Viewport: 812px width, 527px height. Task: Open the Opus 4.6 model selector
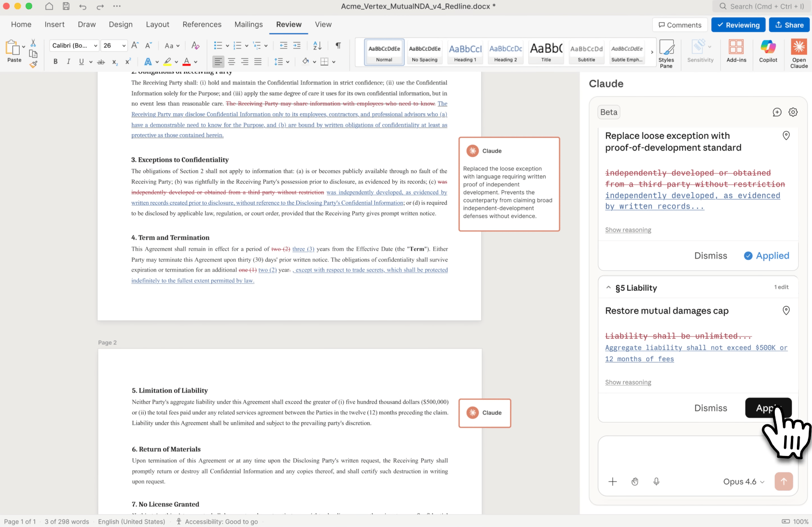click(x=743, y=482)
